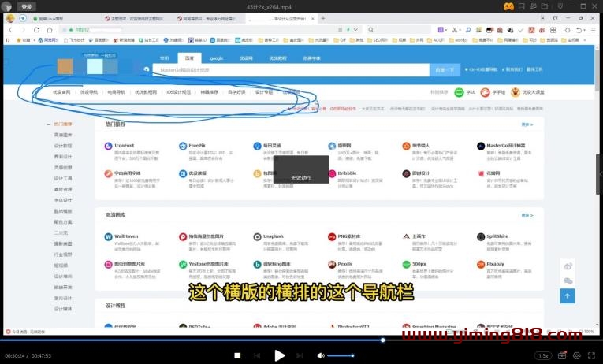Viewport: 603px width, 364px height.
Task: Click the 登录 login button in the player
Action: coord(27,6)
